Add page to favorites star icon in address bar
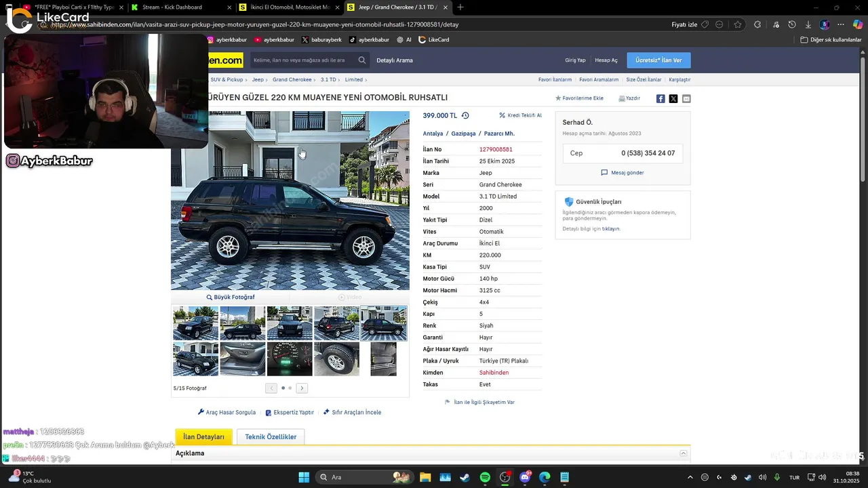The image size is (868, 488). [738, 24]
